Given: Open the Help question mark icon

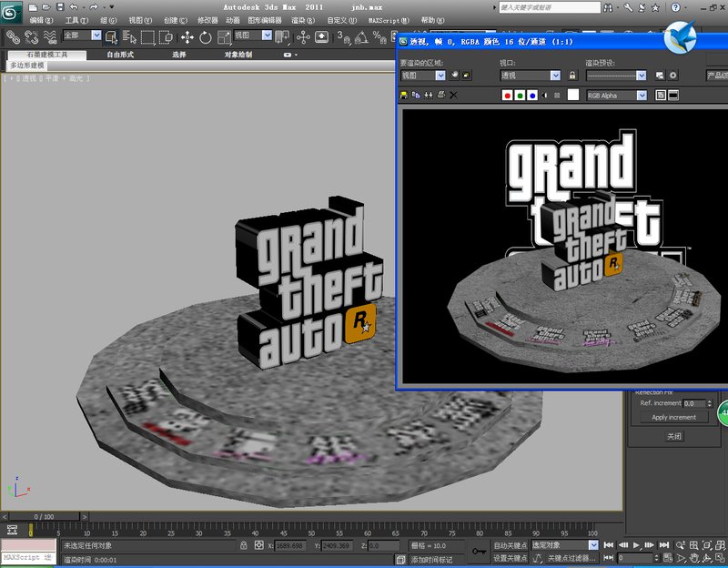Looking at the screenshot, I should (675, 7).
